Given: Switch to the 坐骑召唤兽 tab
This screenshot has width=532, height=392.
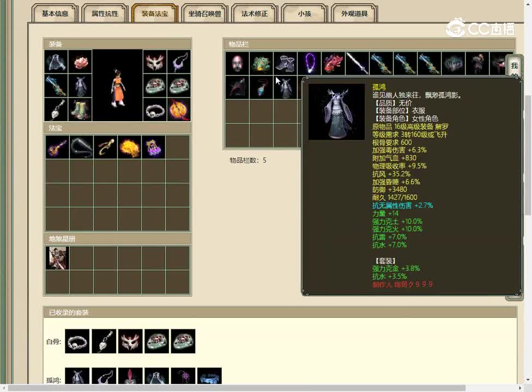Looking at the screenshot, I should coord(204,15).
